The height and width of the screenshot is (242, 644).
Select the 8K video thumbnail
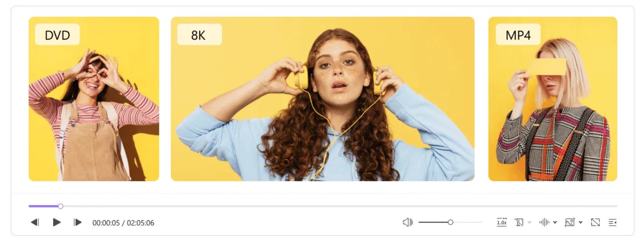pyautogui.click(x=323, y=99)
